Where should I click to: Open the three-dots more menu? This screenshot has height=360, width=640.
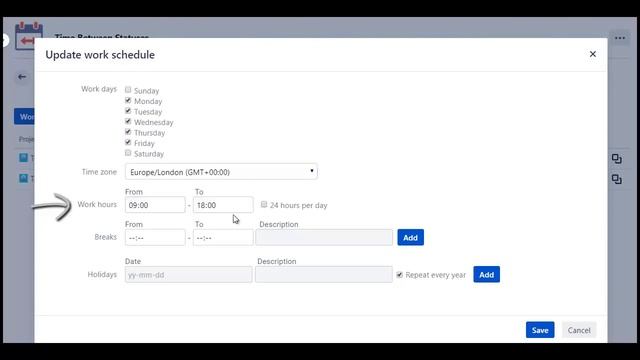[x=620, y=38]
